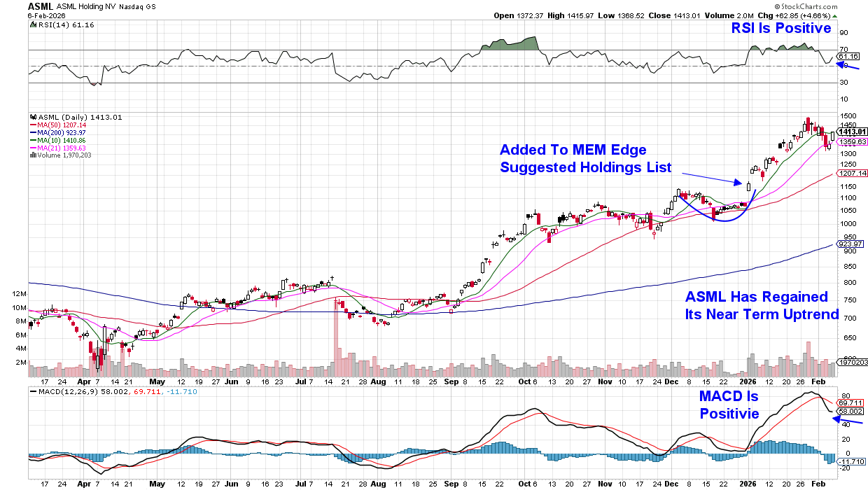This screenshot has width=868, height=490.
Task: Click the -11.710 histogram tag on MACD axis
Action: [x=852, y=462]
